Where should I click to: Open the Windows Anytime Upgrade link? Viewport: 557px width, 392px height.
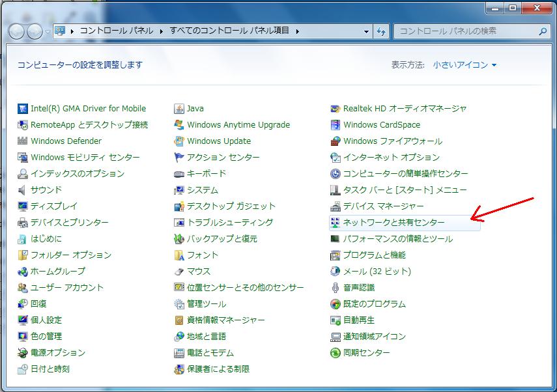(x=238, y=125)
